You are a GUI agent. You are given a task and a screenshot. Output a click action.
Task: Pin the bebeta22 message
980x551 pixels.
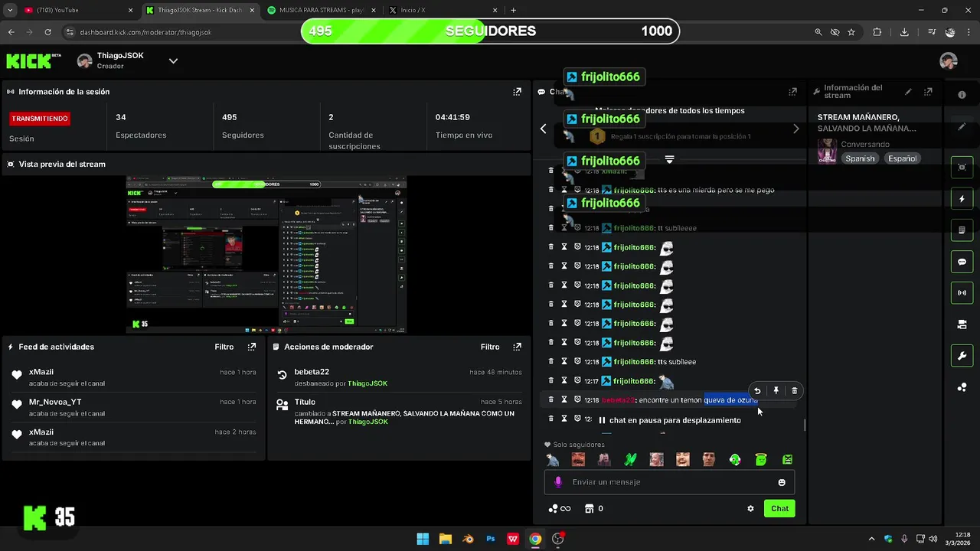(x=776, y=391)
